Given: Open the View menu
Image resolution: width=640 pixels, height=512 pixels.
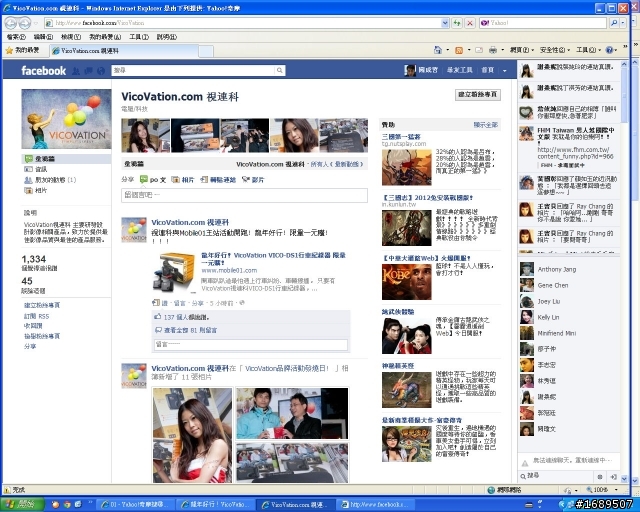Looking at the screenshot, I should [71, 37].
